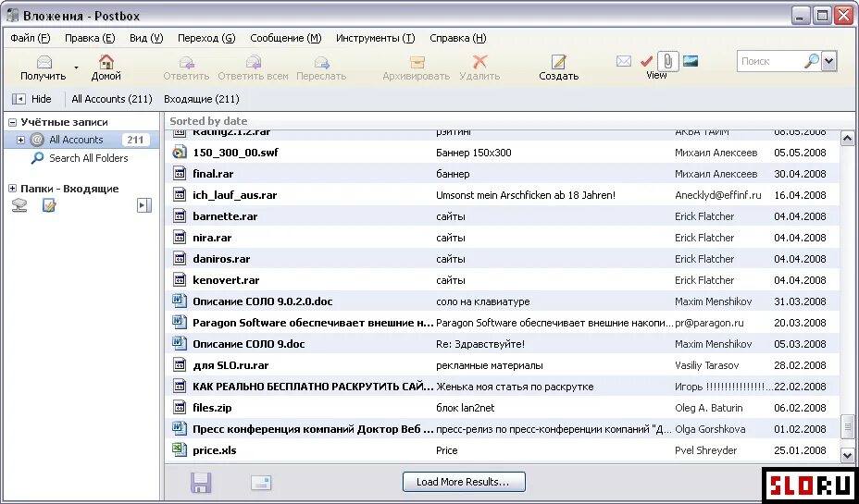Click the date 06.02.2008 on files.zip row
The width and height of the screenshot is (859, 504).
tap(800, 408)
